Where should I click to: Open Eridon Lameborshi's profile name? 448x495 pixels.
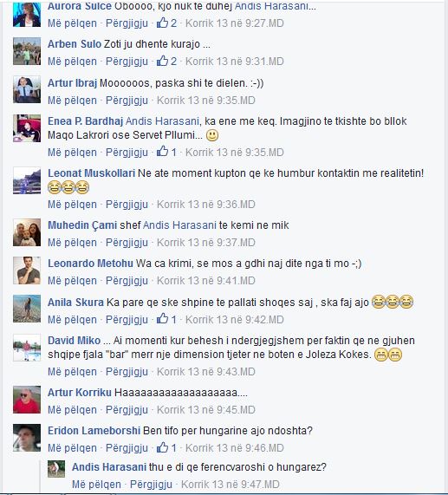(94, 431)
